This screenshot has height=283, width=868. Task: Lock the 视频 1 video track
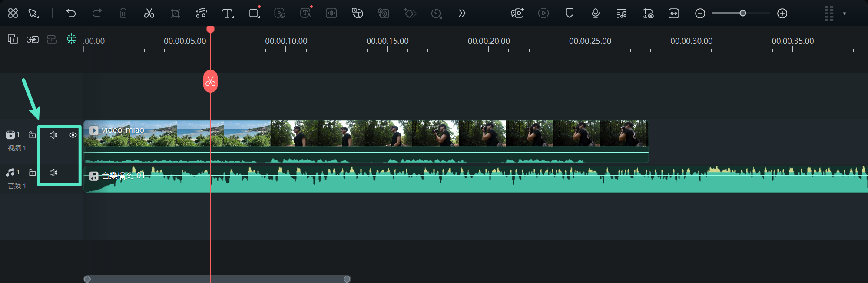click(33, 135)
